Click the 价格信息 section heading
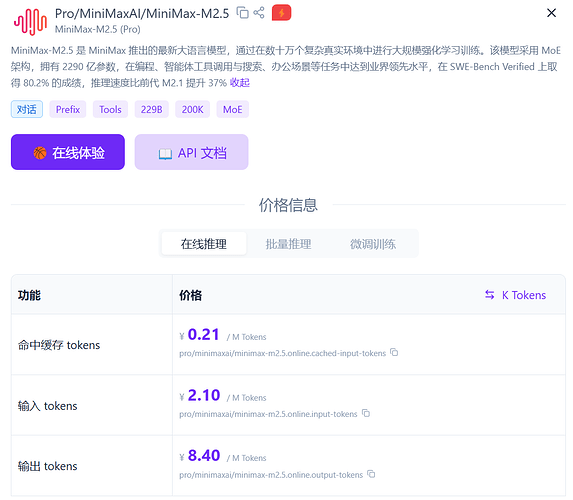This screenshot has width=573, height=500. (x=288, y=205)
